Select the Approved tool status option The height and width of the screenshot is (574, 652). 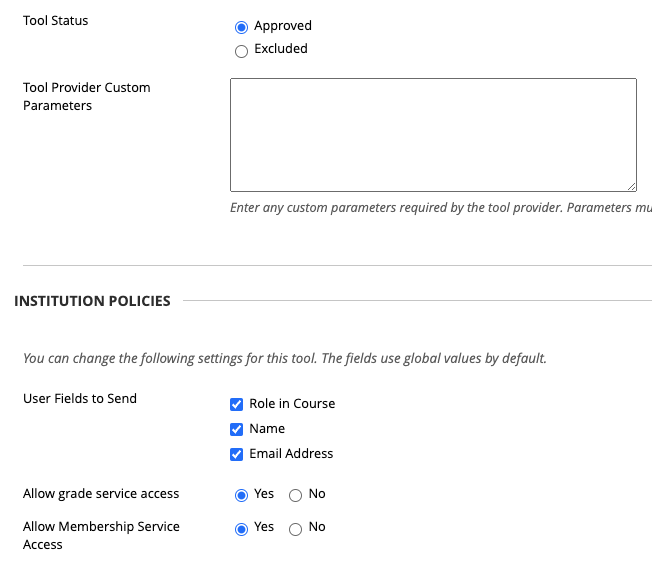(241, 27)
